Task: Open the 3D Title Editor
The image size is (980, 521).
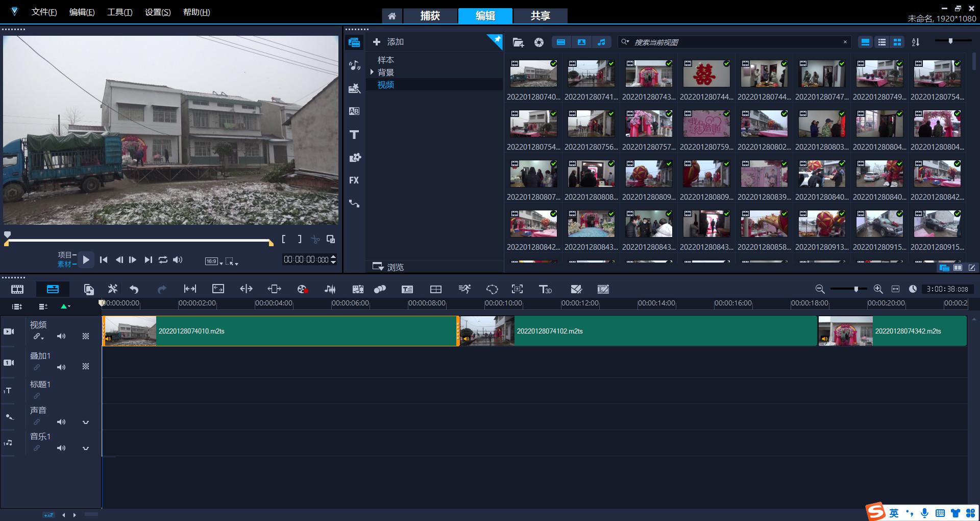Action: 545,290
